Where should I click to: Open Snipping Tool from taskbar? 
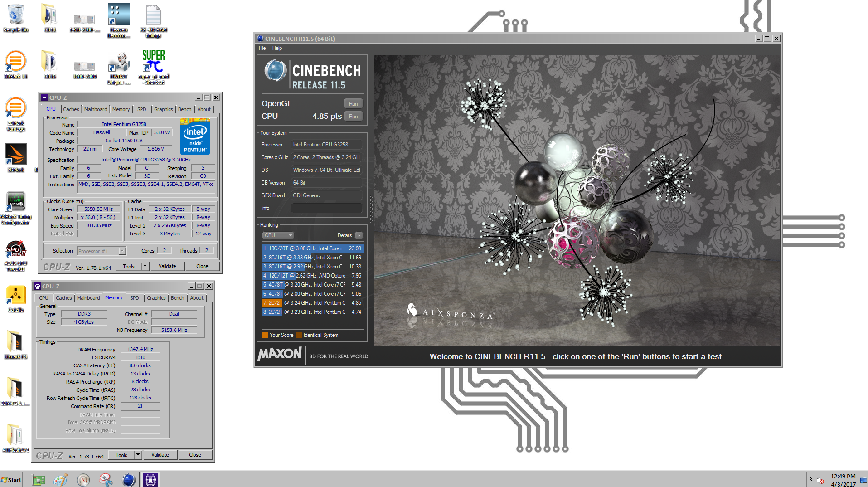click(x=106, y=480)
